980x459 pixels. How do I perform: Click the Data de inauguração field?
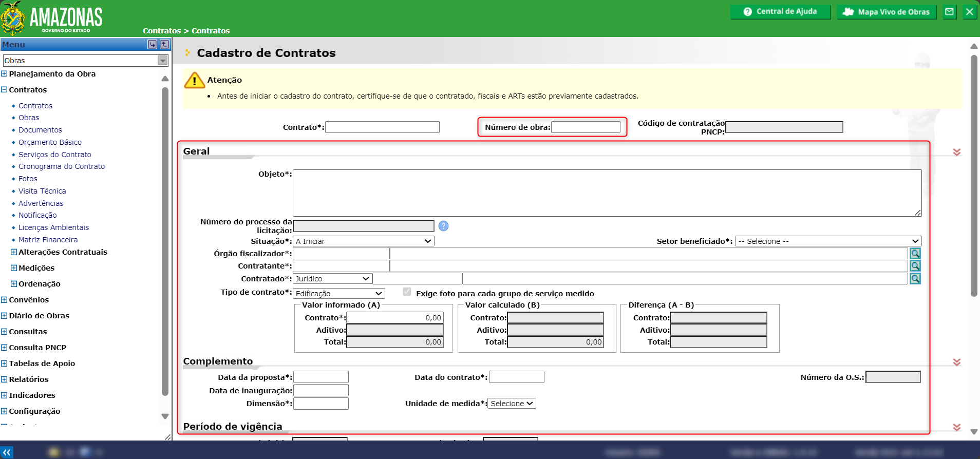point(321,391)
